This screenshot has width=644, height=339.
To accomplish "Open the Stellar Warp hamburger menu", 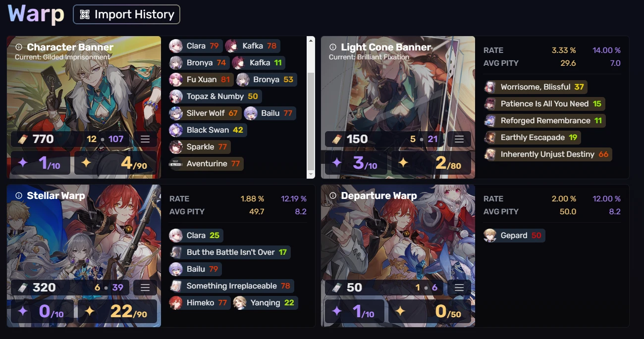I will coord(145,288).
